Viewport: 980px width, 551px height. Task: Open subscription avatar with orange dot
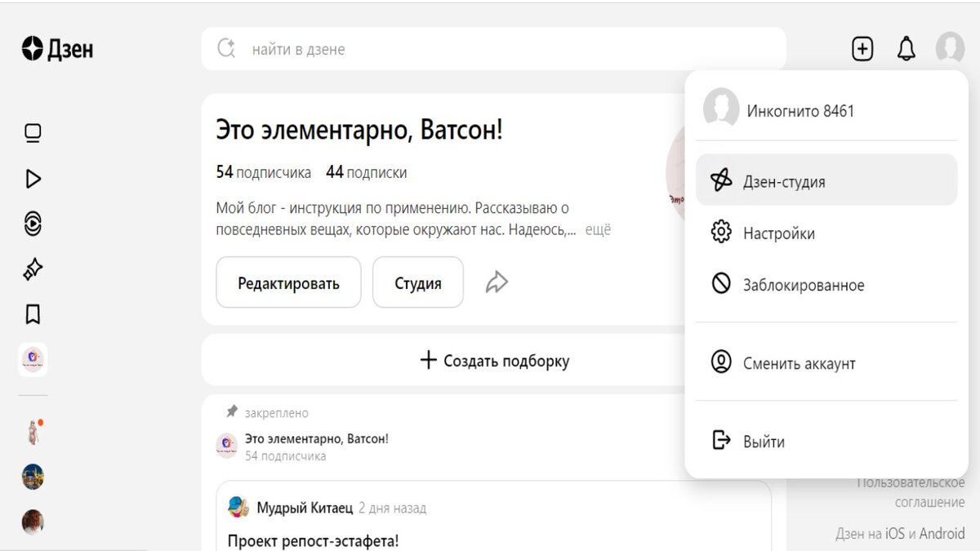click(33, 432)
